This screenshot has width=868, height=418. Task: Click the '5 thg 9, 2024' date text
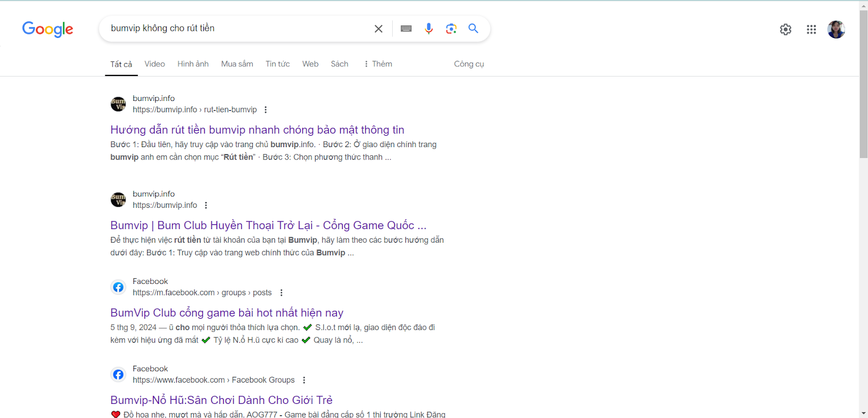pos(133,327)
